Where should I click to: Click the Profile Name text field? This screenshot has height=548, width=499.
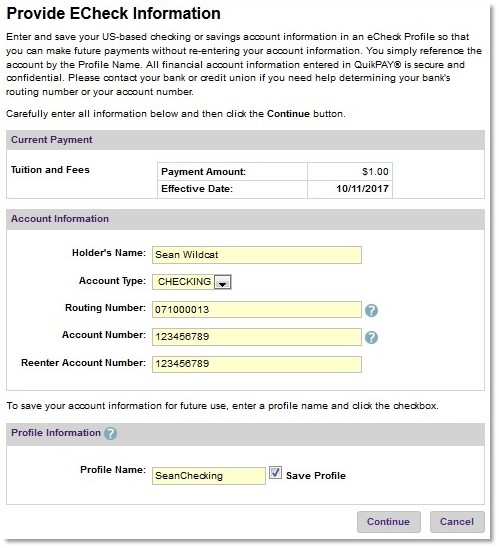tap(209, 476)
